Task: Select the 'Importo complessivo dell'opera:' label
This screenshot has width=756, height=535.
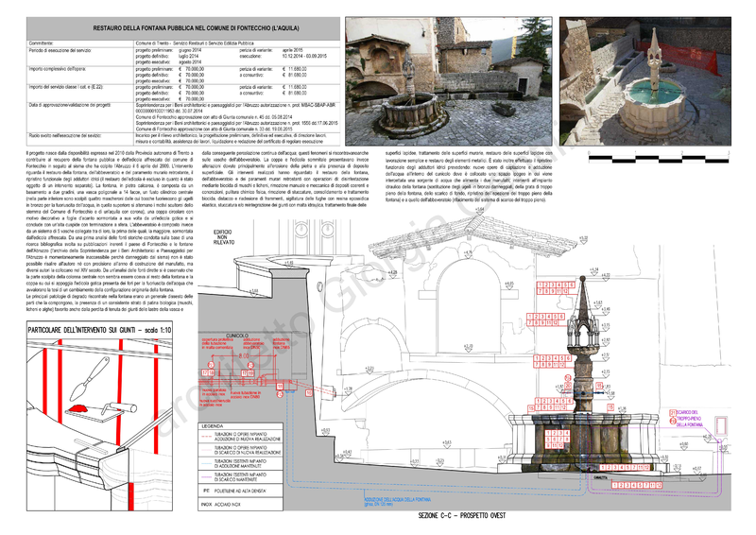Action: tap(58, 69)
